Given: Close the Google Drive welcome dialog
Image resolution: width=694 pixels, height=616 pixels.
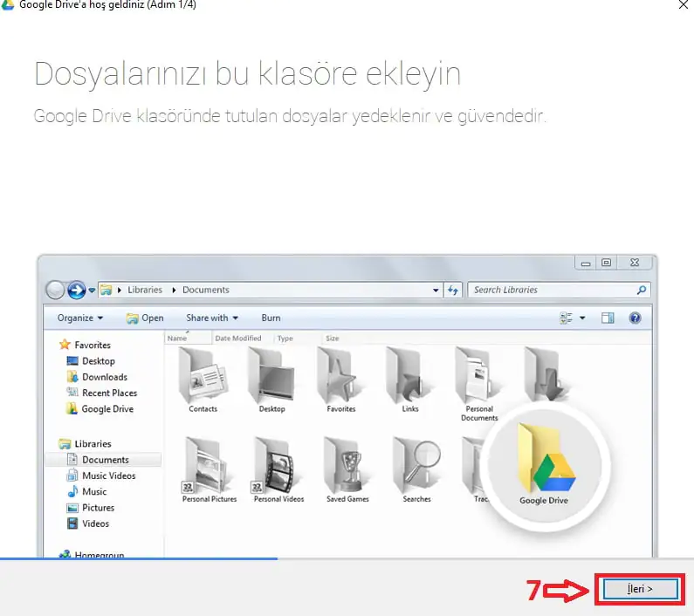Looking at the screenshot, I should 684,5.
